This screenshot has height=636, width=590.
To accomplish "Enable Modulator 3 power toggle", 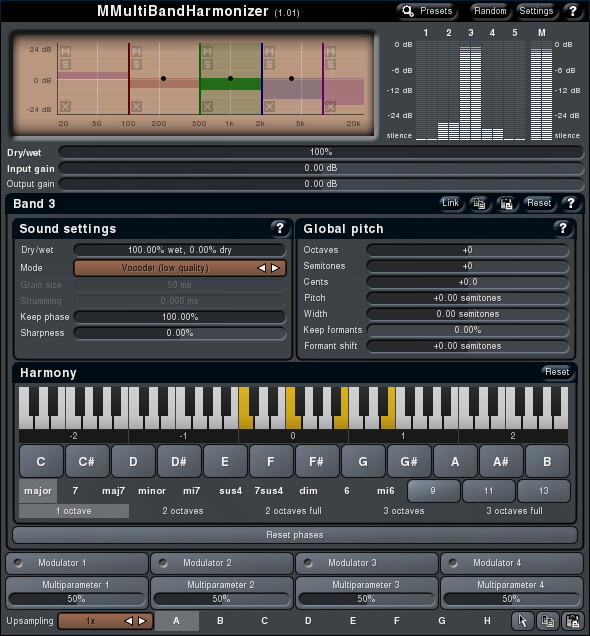I will (308, 563).
